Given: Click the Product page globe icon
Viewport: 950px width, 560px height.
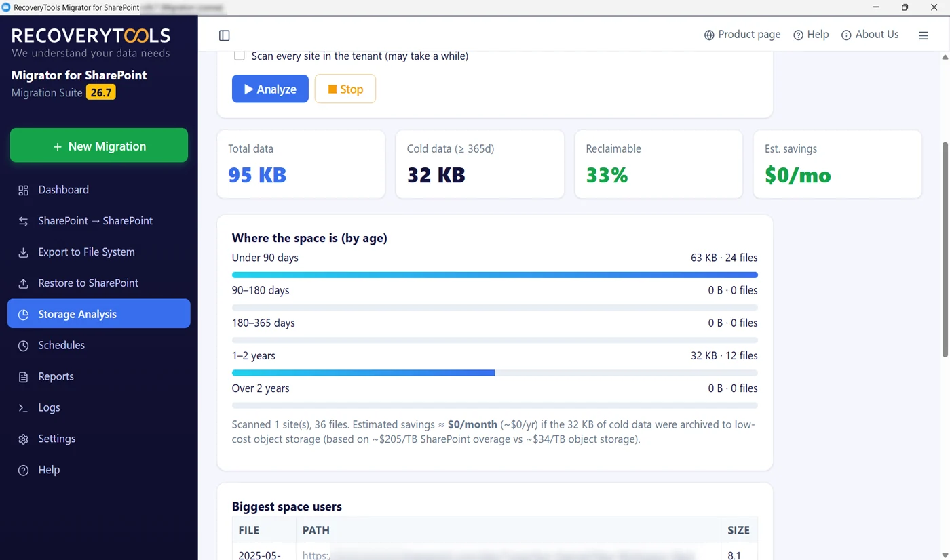Looking at the screenshot, I should click(709, 35).
